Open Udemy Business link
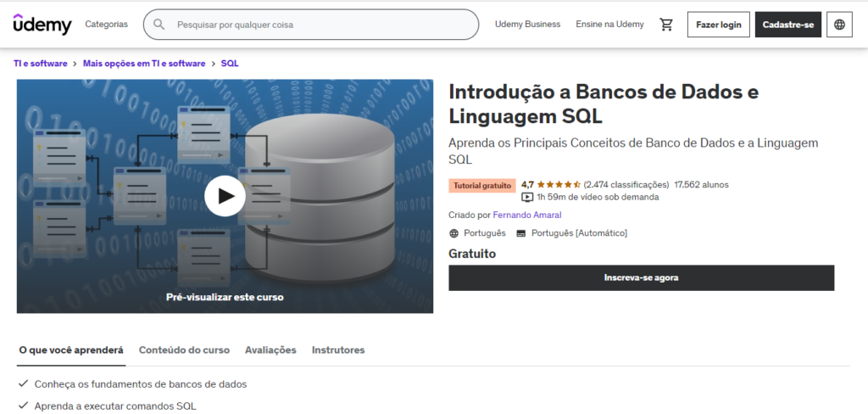 click(x=527, y=25)
